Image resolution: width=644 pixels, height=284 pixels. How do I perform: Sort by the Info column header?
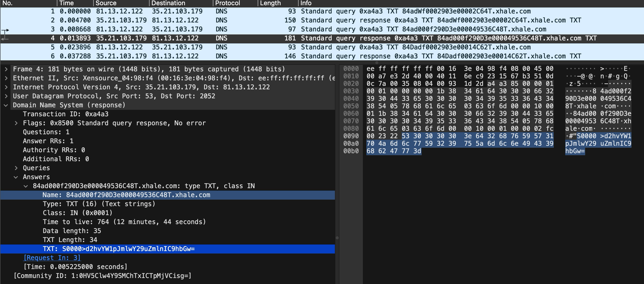[x=471, y=3]
